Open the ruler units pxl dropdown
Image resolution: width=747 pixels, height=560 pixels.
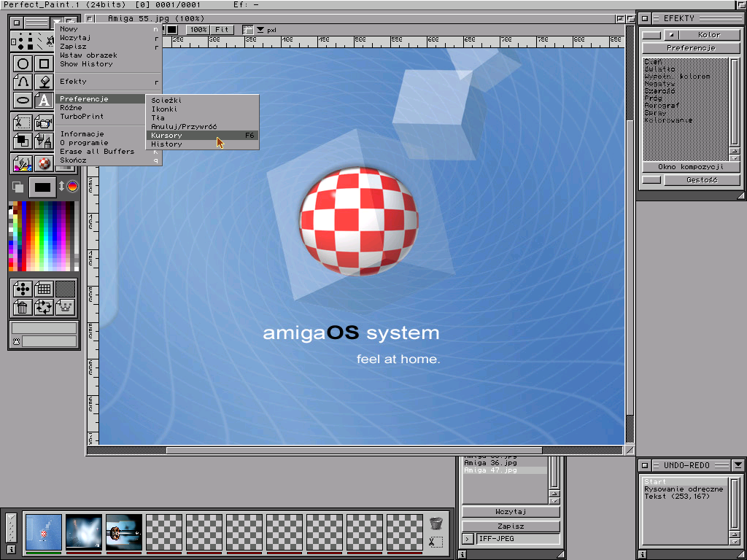(x=260, y=30)
